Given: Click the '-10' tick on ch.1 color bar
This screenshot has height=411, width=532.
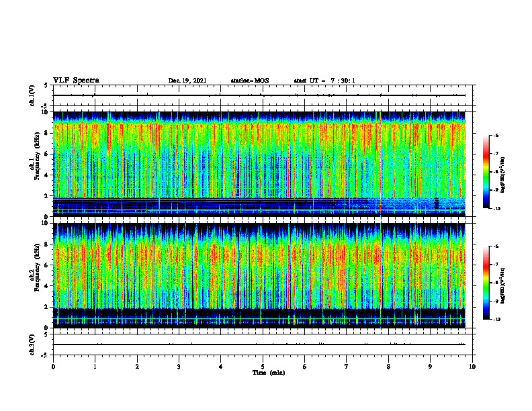Looking at the screenshot, I should (496, 209).
